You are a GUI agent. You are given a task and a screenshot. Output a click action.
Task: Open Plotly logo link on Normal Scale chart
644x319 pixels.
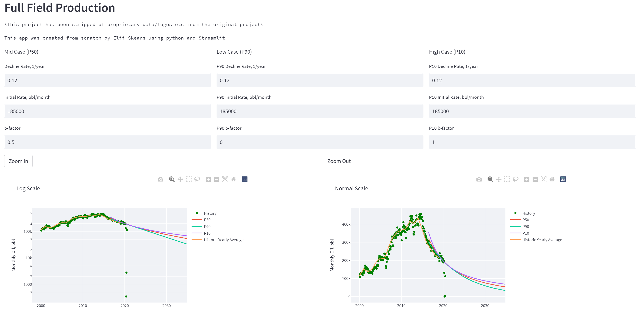[x=563, y=179]
